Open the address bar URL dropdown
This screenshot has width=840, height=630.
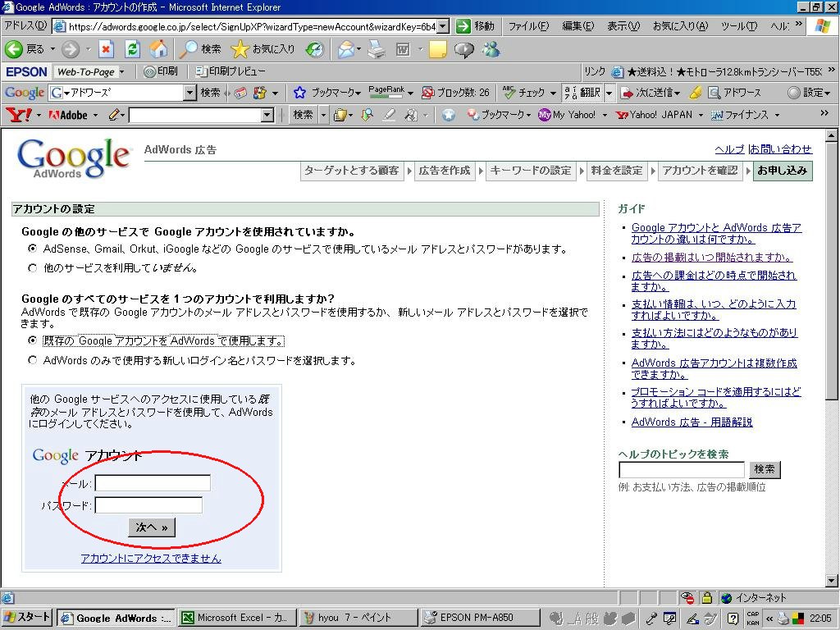point(443,26)
